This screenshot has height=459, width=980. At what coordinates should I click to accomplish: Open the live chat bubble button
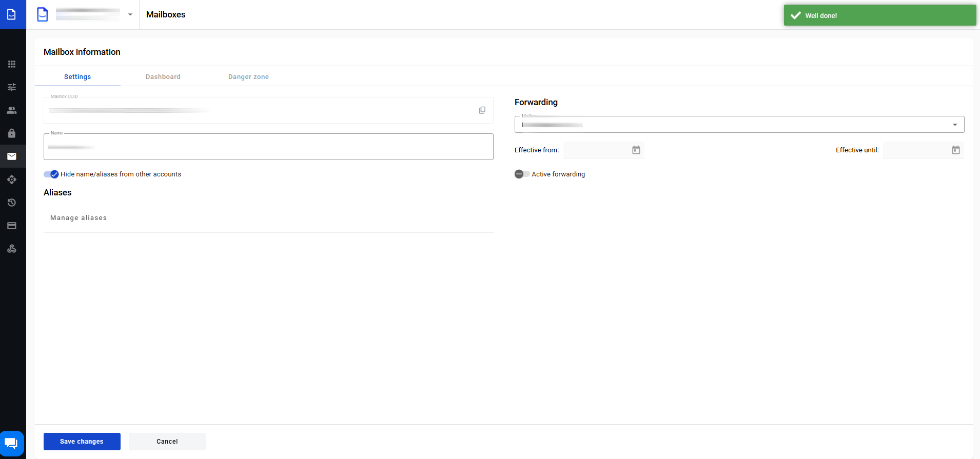click(12, 443)
